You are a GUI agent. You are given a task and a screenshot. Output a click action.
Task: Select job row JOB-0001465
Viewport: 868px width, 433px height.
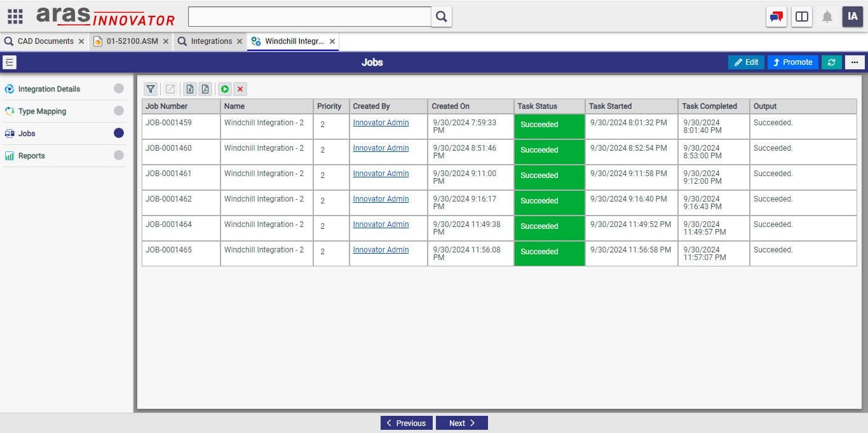tap(499, 254)
